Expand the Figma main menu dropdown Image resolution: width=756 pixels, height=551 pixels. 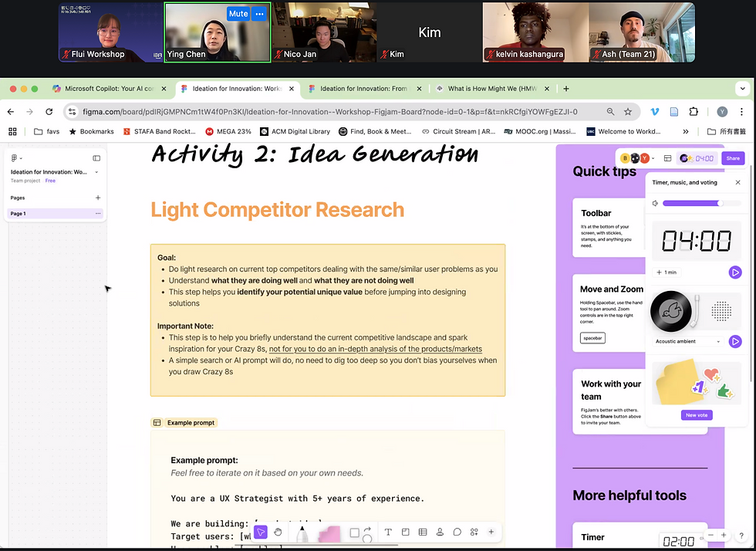point(17,157)
